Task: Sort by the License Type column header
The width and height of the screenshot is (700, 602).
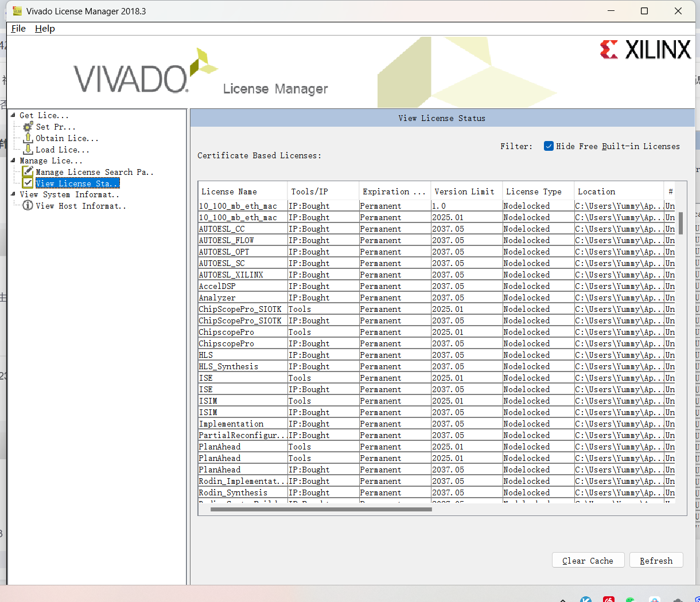Action: pos(538,191)
